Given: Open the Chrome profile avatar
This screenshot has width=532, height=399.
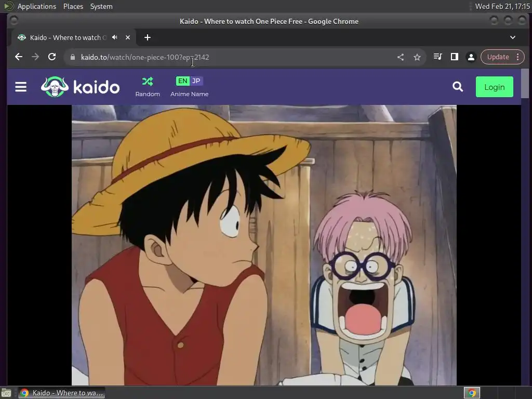Looking at the screenshot, I should point(471,57).
